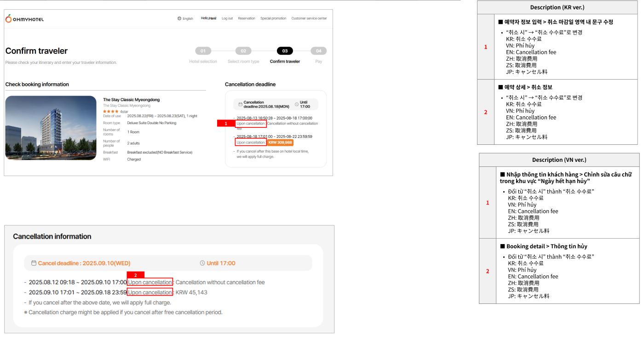Click the orange star rating of the hotel
Image resolution: width=644 pixels, height=337 pixels.
pyautogui.click(x=111, y=111)
